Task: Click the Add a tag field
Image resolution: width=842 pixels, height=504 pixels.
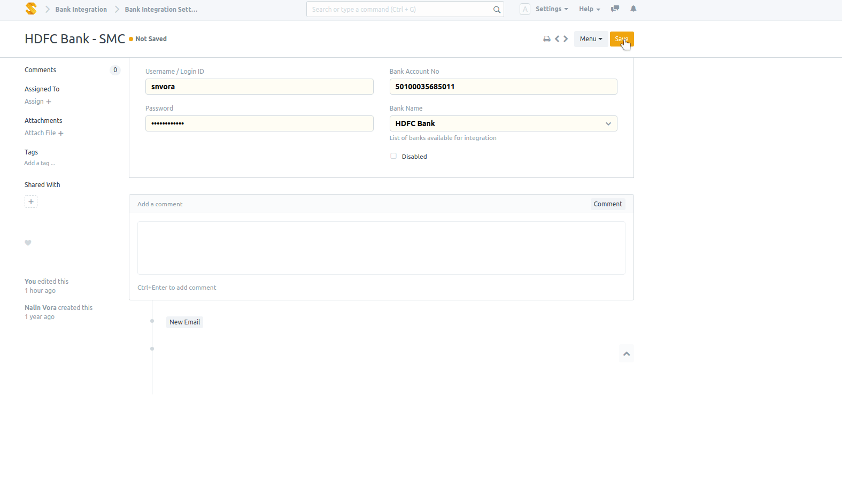Action: [x=40, y=163]
